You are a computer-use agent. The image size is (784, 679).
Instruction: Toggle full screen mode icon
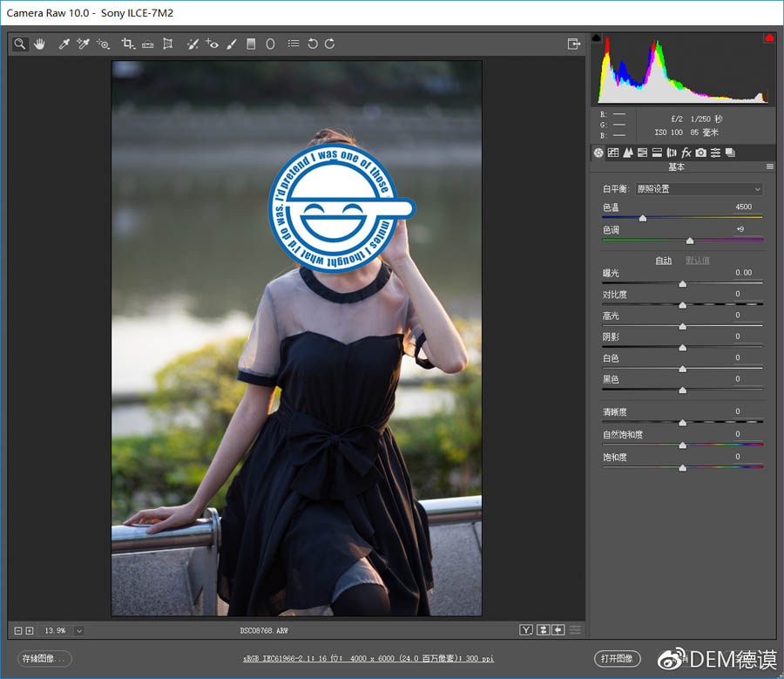[x=573, y=44]
